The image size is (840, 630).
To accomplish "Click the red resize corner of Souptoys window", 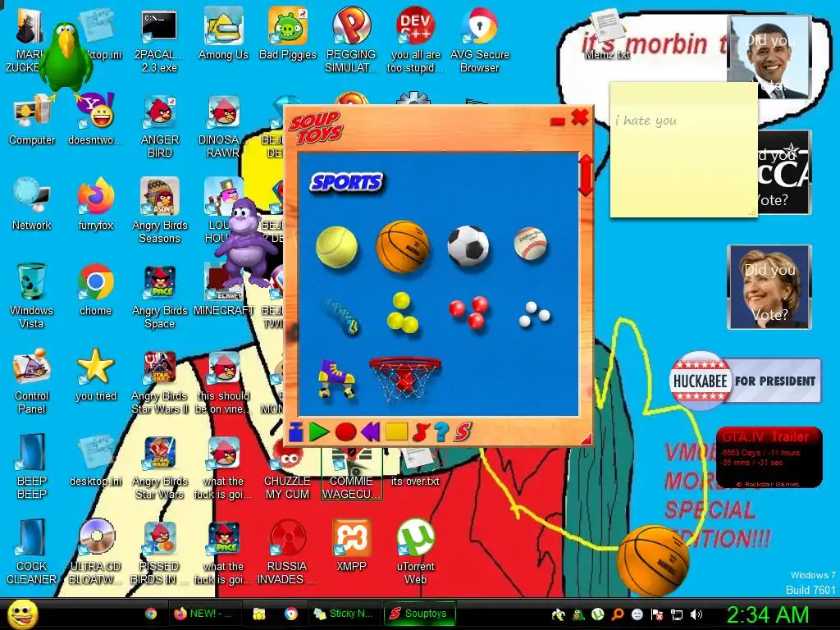I will [586, 439].
